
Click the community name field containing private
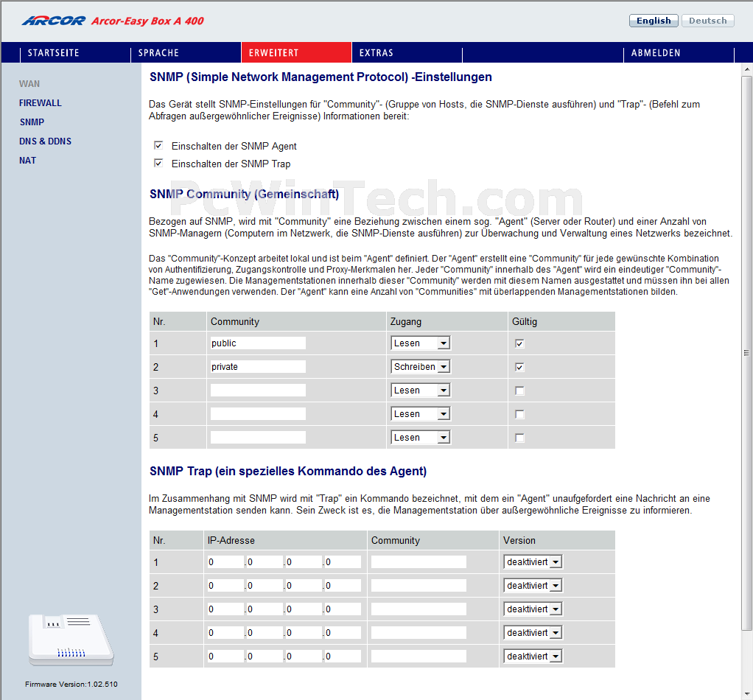(258, 366)
